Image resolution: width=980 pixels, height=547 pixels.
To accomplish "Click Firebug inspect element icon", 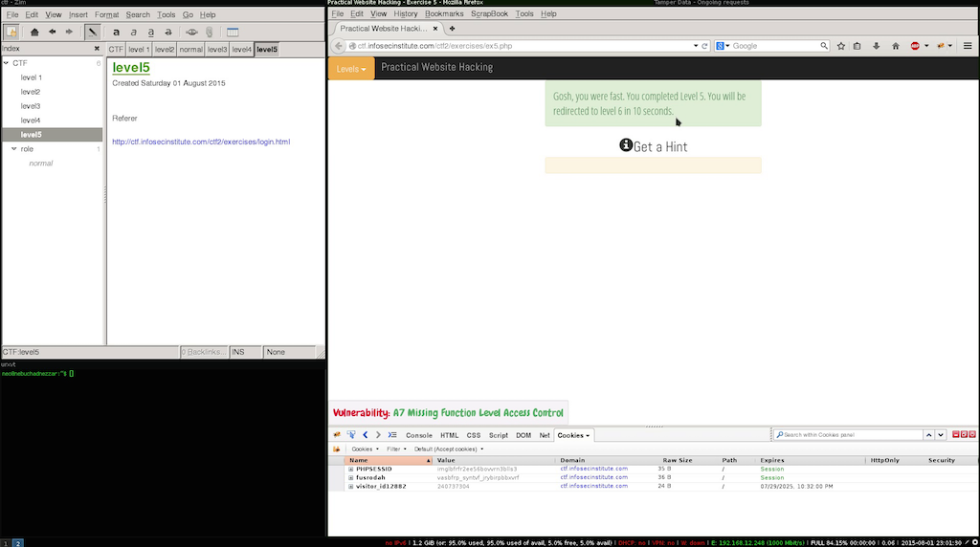I will pos(351,435).
